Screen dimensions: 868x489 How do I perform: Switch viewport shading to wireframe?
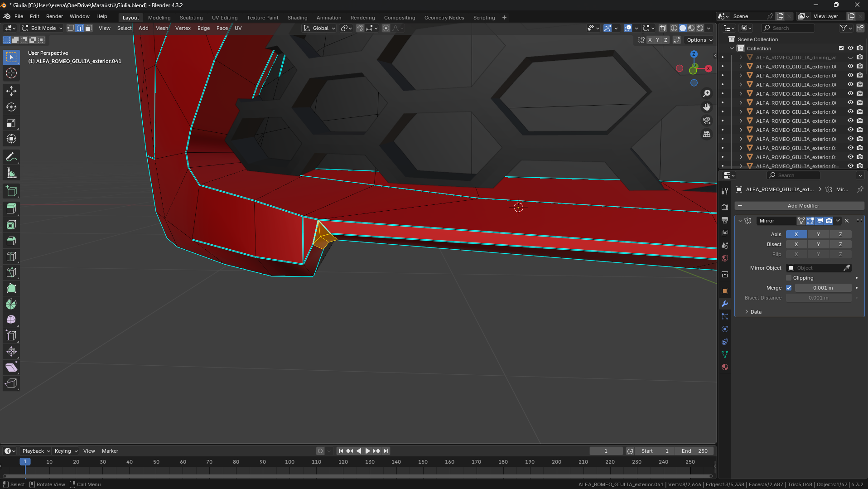pos(674,28)
